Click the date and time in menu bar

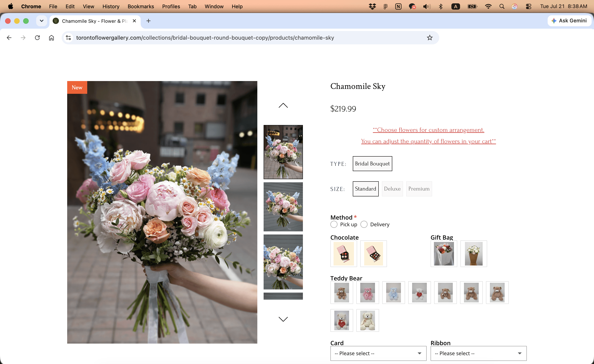[563, 6]
